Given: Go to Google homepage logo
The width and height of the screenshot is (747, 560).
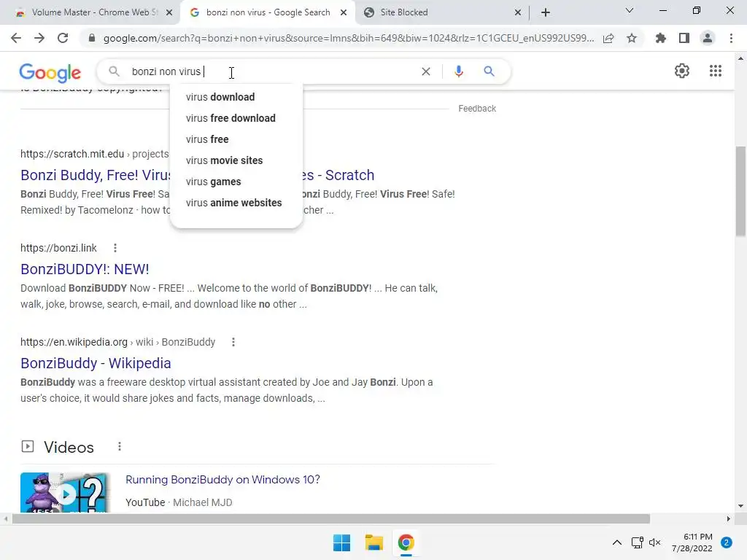Looking at the screenshot, I should [x=50, y=72].
